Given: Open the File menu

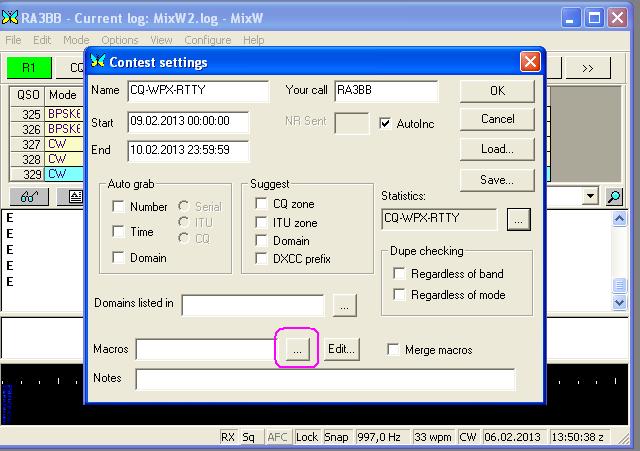Looking at the screenshot, I should point(14,40).
